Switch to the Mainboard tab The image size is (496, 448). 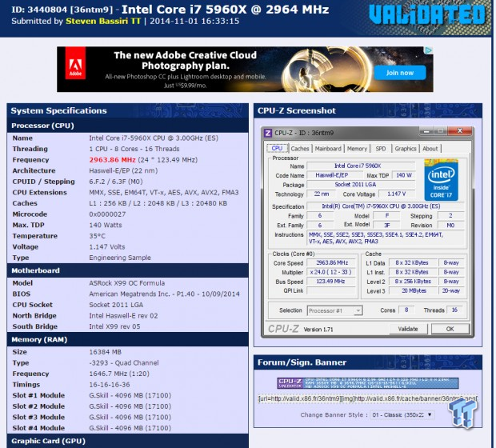click(x=328, y=148)
